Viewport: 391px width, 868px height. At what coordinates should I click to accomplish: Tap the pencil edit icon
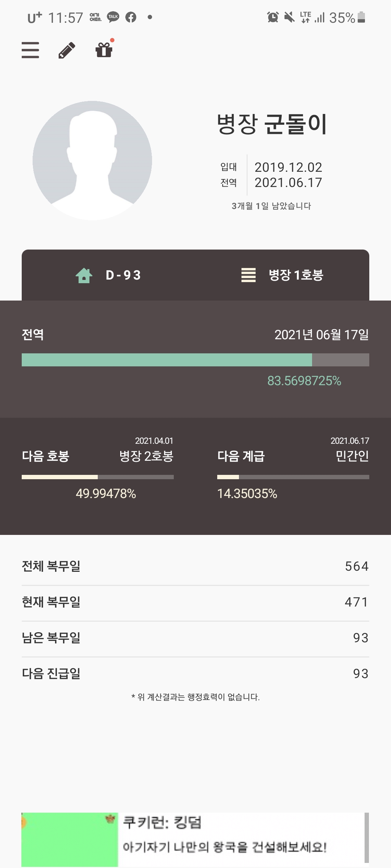click(67, 50)
